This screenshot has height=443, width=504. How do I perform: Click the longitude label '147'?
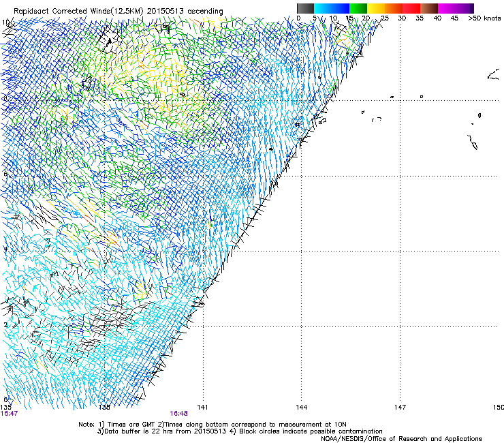click(x=400, y=408)
